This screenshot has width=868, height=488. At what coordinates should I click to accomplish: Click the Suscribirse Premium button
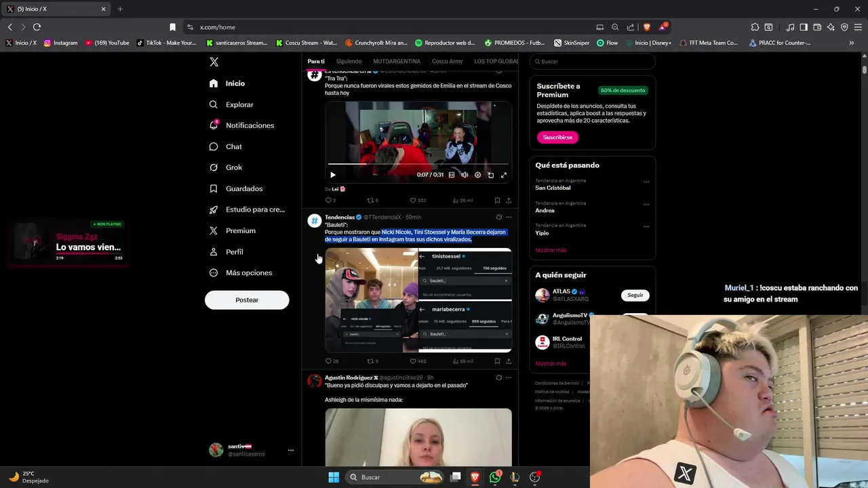[x=557, y=137]
